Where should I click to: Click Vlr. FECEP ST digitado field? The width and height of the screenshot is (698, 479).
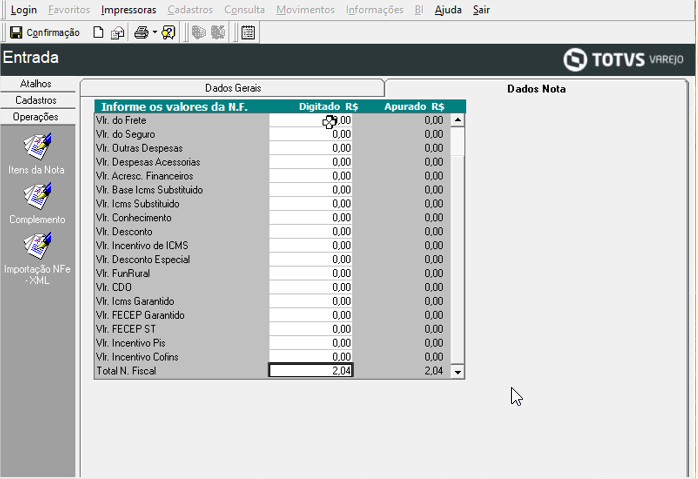coord(311,329)
